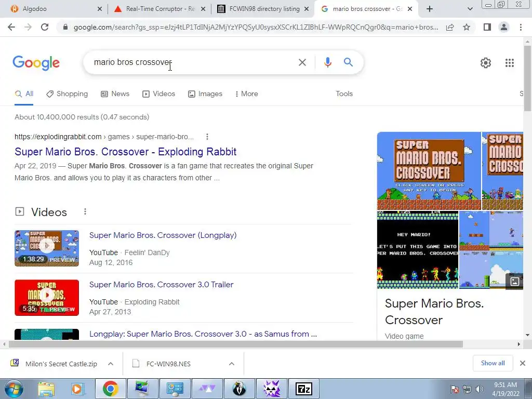Open Google search settings gear
This screenshot has height=399, width=532.
point(486,63)
